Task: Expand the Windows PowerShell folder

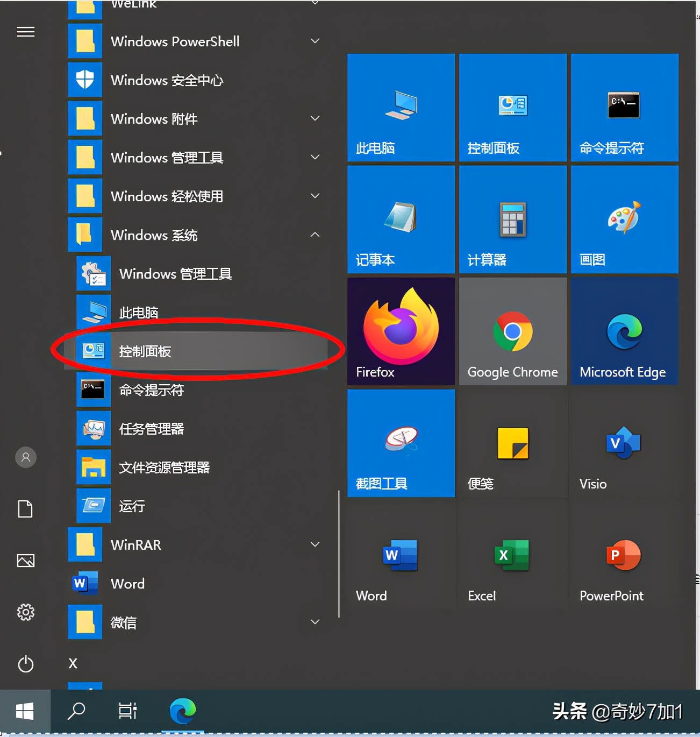Action: tap(315, 41)
